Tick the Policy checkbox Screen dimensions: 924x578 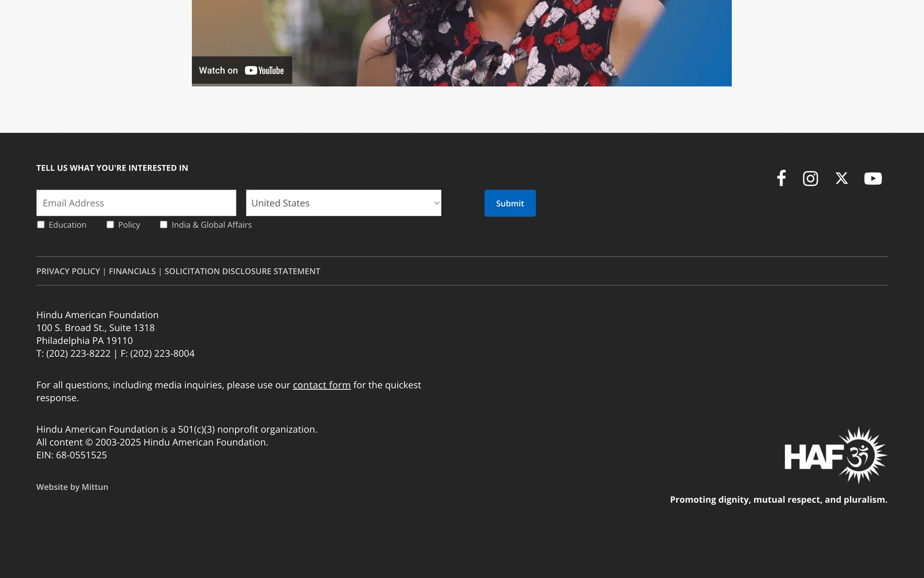click(110, 225)
